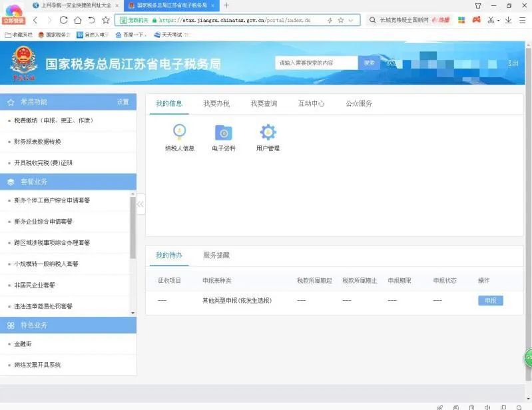The image size is (532, 410).
Task: Click the 套餐业务 list scrollbar thumb
Action: click(133, 227)
